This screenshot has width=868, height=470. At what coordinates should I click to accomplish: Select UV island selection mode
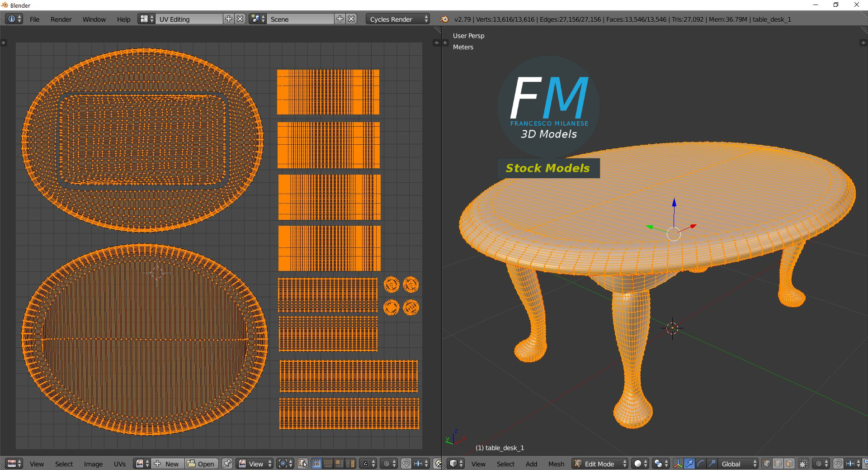[x=350, y=464]
